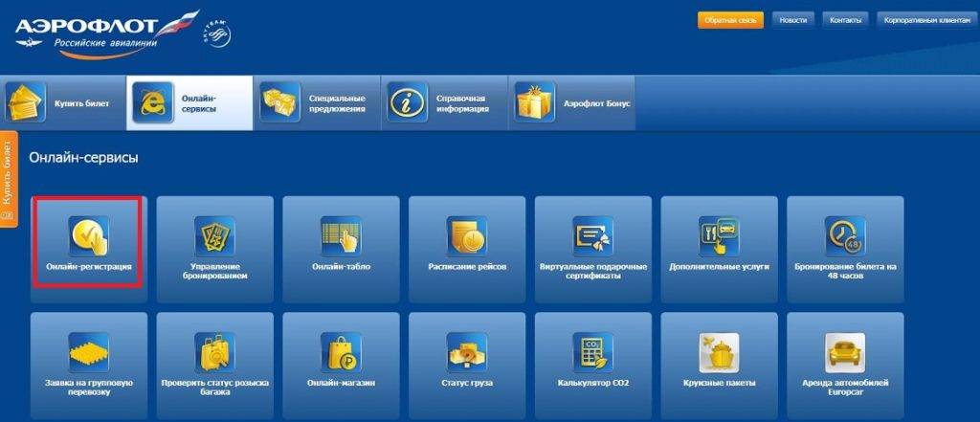Open the Расписание рейсов schedule icon

(x=467, y=234)
